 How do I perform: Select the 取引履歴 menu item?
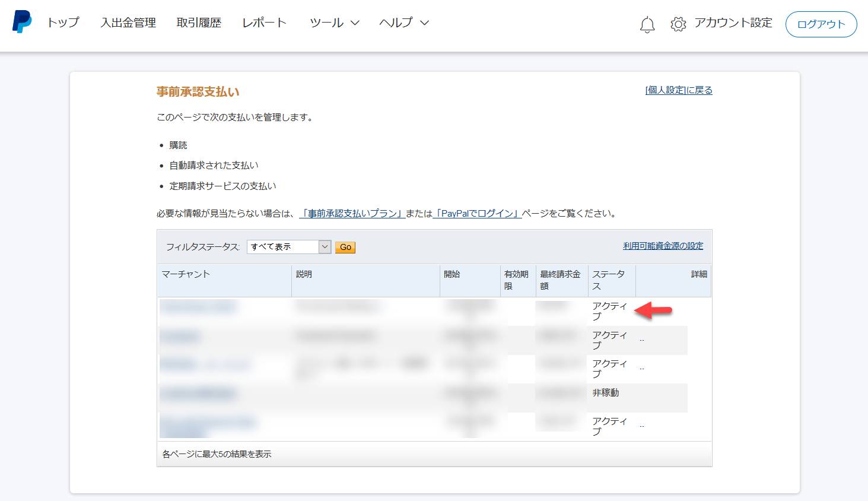pos(199,23)
